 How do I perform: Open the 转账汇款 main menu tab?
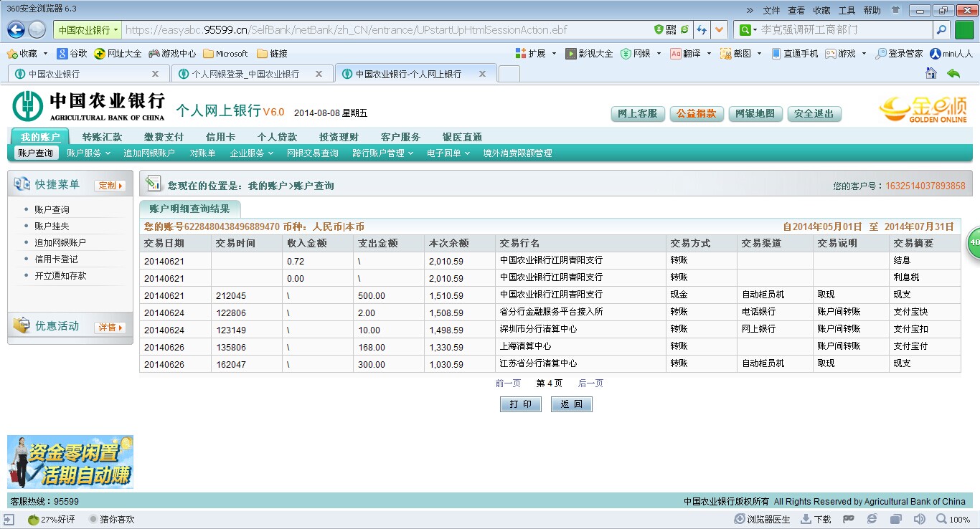102,137
